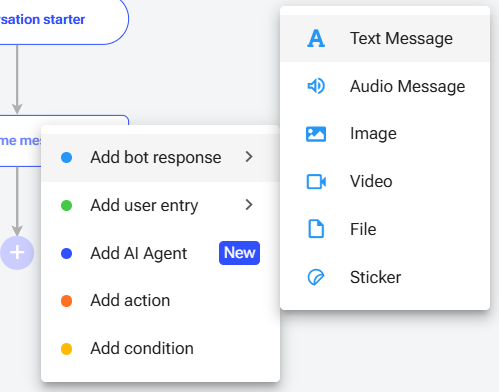Click the File document icon
The width and height of the screenshot is (499, 392).
click(316, 229)
